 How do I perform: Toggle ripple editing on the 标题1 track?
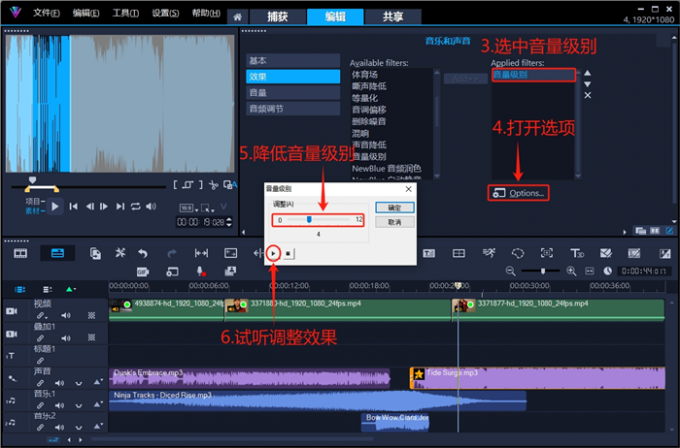(x=40, y=360)
